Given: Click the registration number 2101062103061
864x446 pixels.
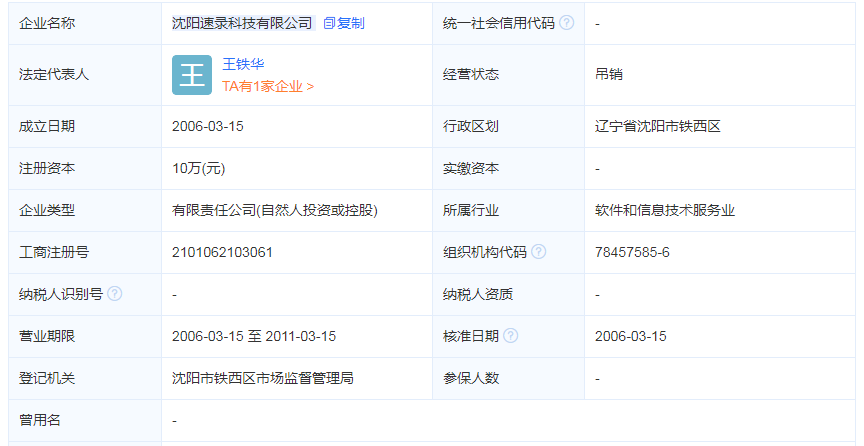Looking at the screenshot, I should pyautogui.click(x=222, y=252).
